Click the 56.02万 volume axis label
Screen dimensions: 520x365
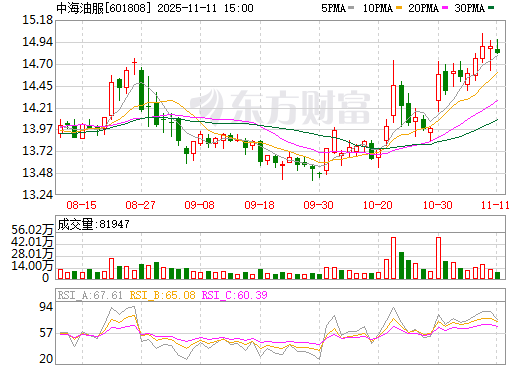tap(32, 230)
